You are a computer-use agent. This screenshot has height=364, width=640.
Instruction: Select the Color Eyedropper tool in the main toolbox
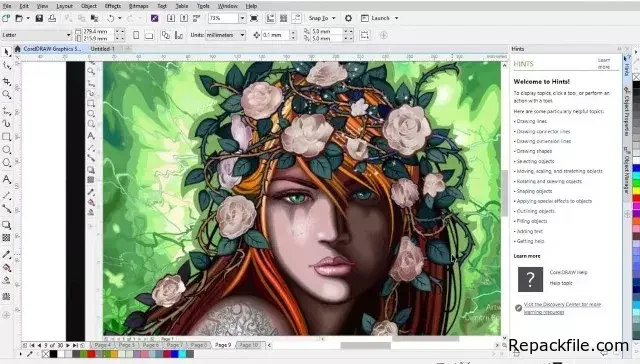[7, 254]
